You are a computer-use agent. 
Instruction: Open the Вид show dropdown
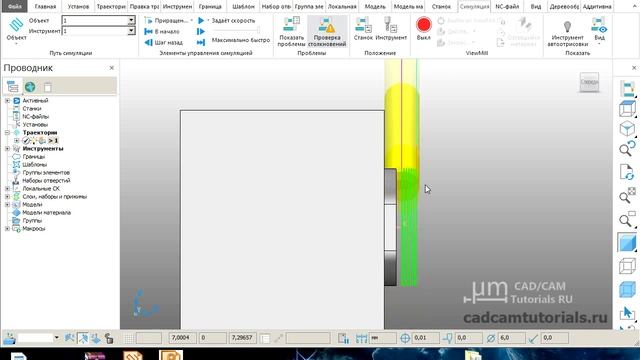pyautogui.click(x=599, y=31)
